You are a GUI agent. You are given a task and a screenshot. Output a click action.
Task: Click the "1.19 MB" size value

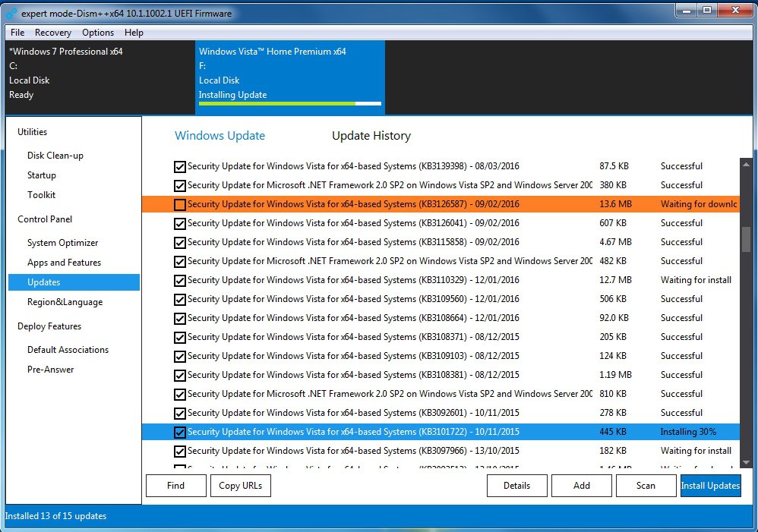[615, 374]
